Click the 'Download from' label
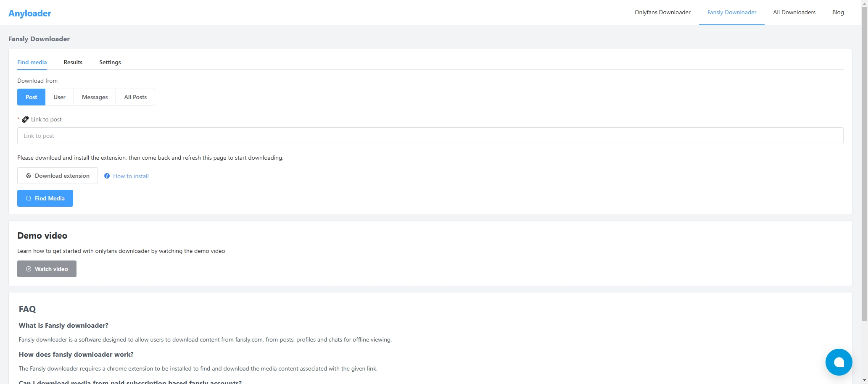Screen dimensions: 868x384 click(x=37, y=81)
